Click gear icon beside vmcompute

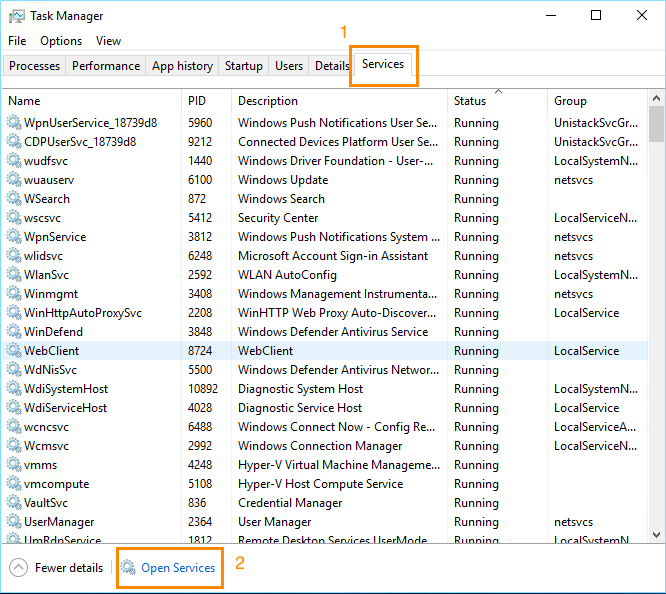[14, 484]
